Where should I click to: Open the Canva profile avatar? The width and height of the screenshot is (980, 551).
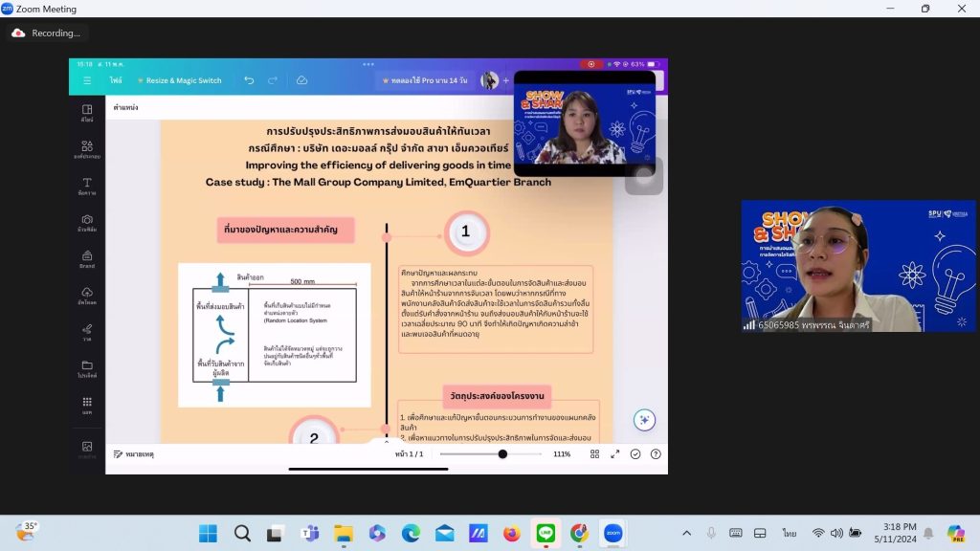[489, 80]
